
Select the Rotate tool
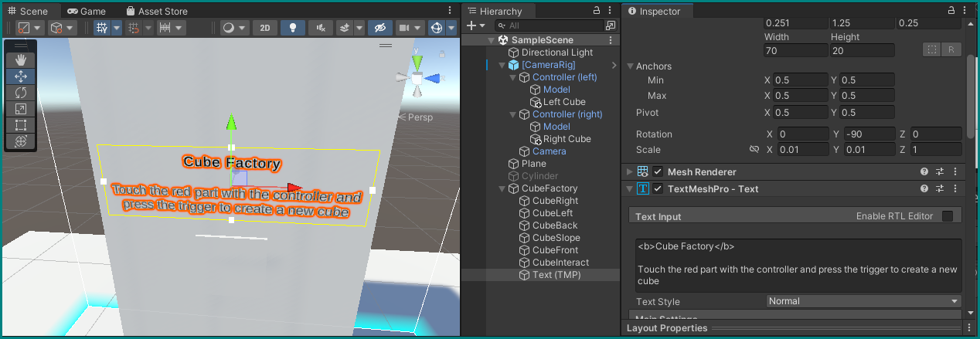[21, 93]
